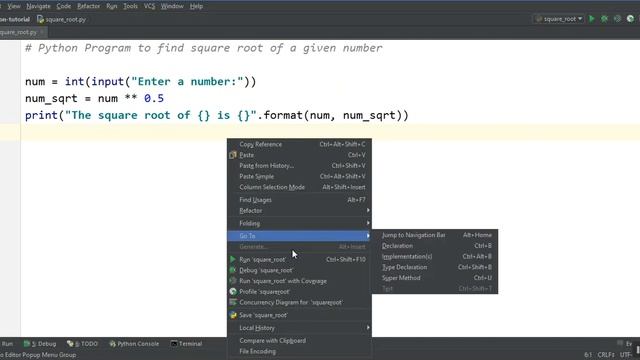The width and height of the screenshot is (640, 360).
Task: Choose Debug 'square_root' in context menu
Action: click(x=299, y=270)
